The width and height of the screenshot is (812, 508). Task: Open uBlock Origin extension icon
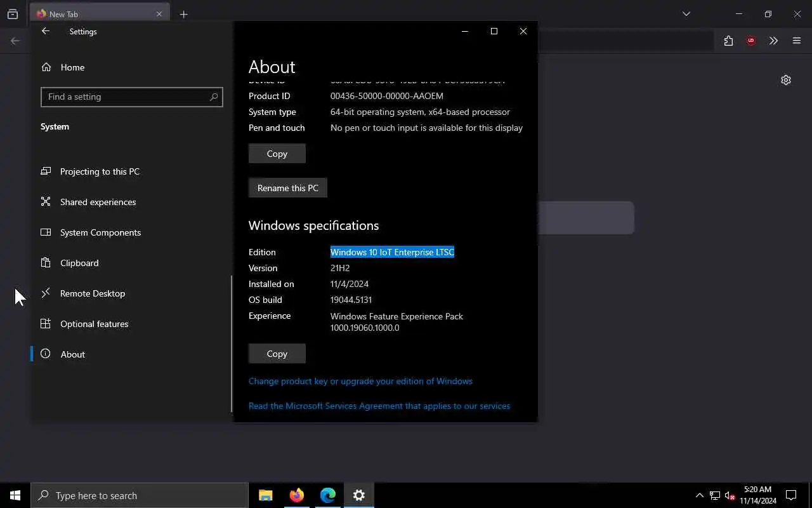pos(751,41)
